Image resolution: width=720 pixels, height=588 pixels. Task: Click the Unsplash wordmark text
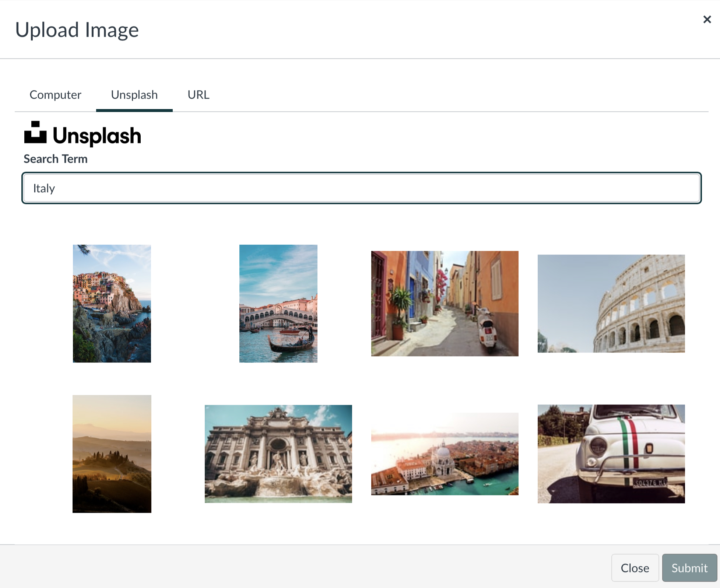click(97, 136)
